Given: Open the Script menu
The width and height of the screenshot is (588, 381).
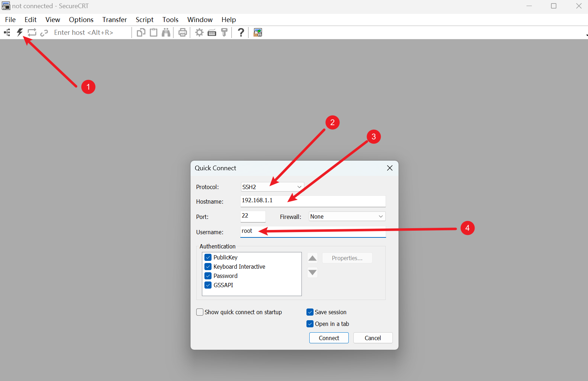Looking at the screenshot, I should click(144, 20).
